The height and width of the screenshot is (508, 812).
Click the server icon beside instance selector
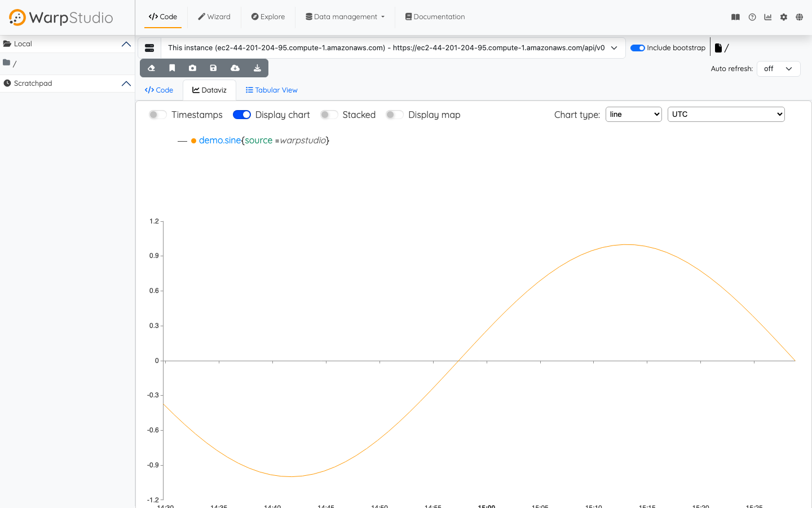click(x=149, y=48)
